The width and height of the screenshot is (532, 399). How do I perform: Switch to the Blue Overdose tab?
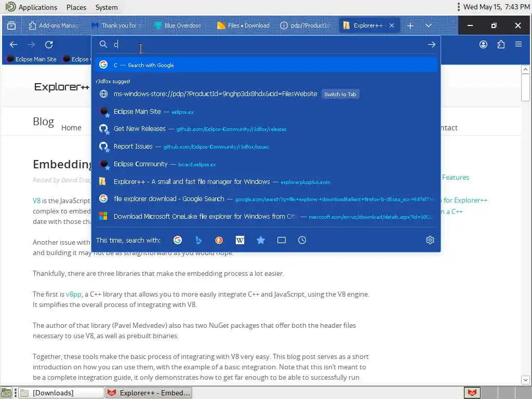[178, 25]
